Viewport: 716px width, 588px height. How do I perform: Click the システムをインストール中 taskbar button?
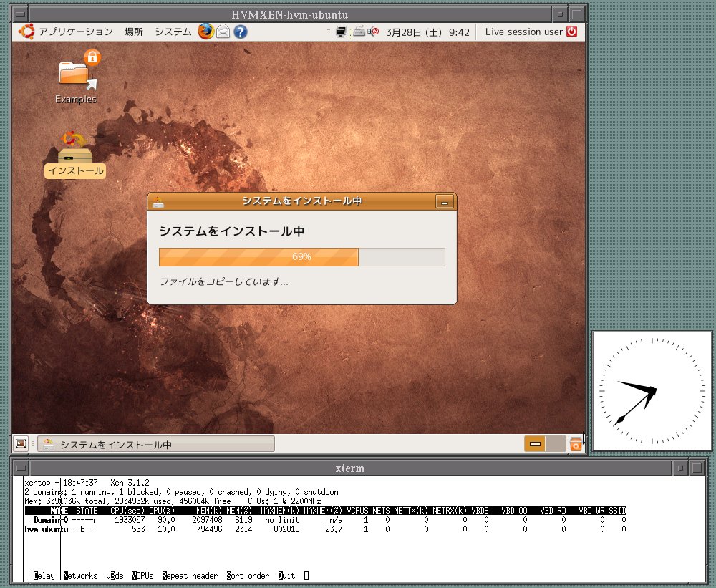tap(156, 445)
